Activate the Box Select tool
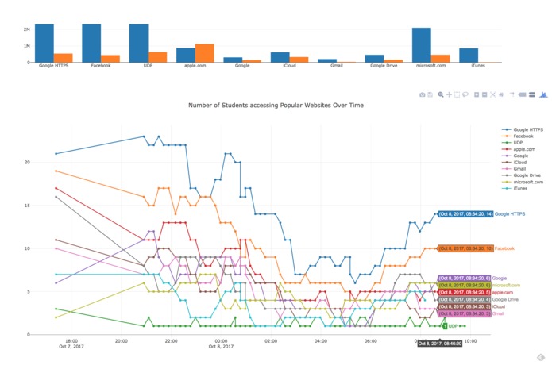Screen dimensions: 552x392 (457, 94)
